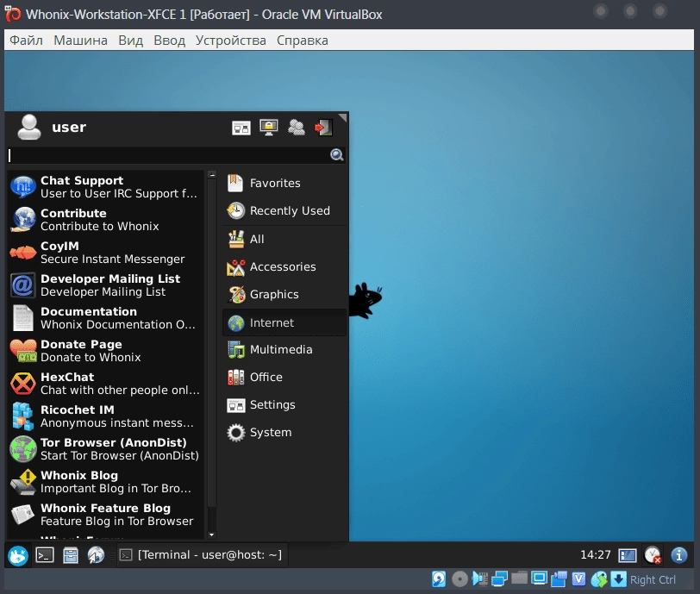
Task: Click the app list scrollbar up arrow
Action: coord(212,175)
